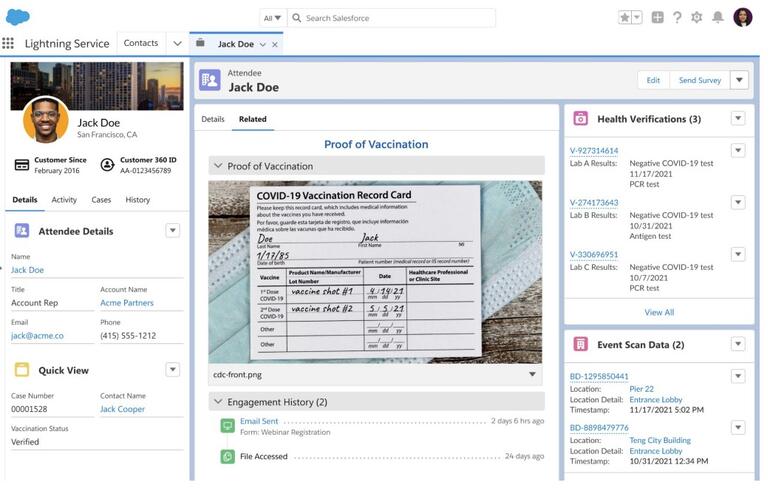
Task: Click the Customer 360 ID person icon
Action: coord(107,165)
